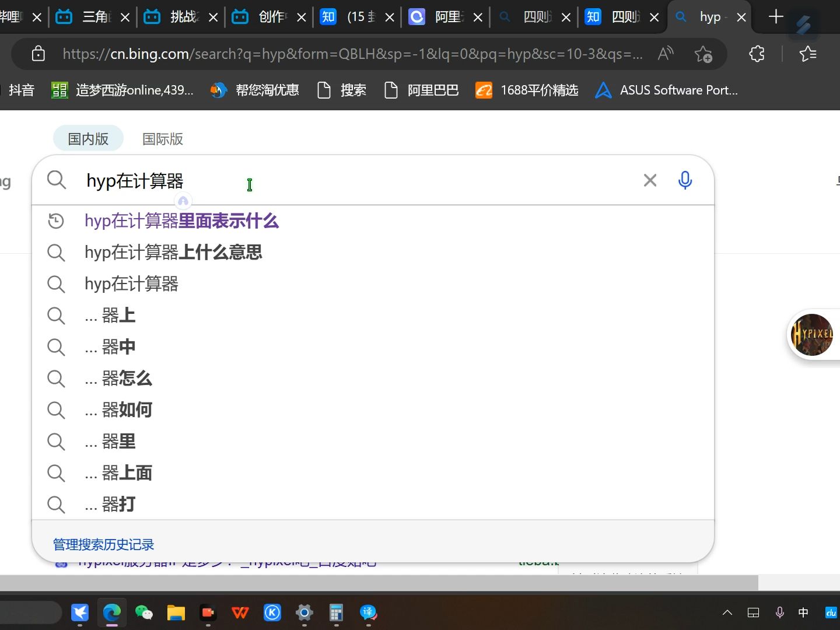This screenshot has width=840, height=630.
Task: Click the history clock icon in first suggestion
Action: click(56, 221)
